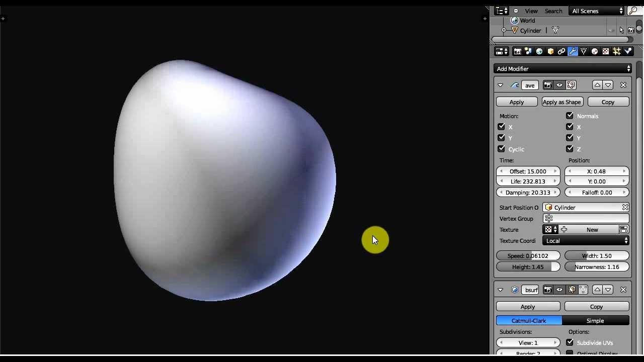The image size is (644, 362).
Task: Open the Object Constraints chain tab
Action: pyautogui.click(x=561, y=51)
